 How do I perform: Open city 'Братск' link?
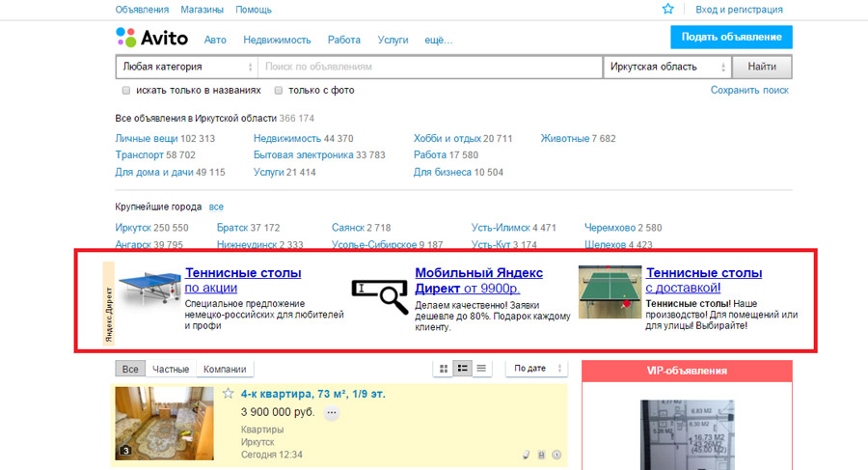[x=232, y=228]
